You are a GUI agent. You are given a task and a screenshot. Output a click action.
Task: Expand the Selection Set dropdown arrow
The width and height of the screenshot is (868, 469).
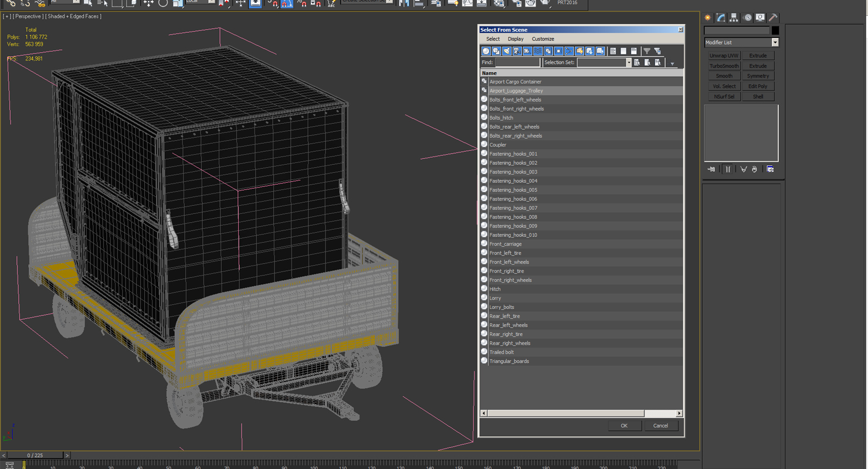(629, 63)
